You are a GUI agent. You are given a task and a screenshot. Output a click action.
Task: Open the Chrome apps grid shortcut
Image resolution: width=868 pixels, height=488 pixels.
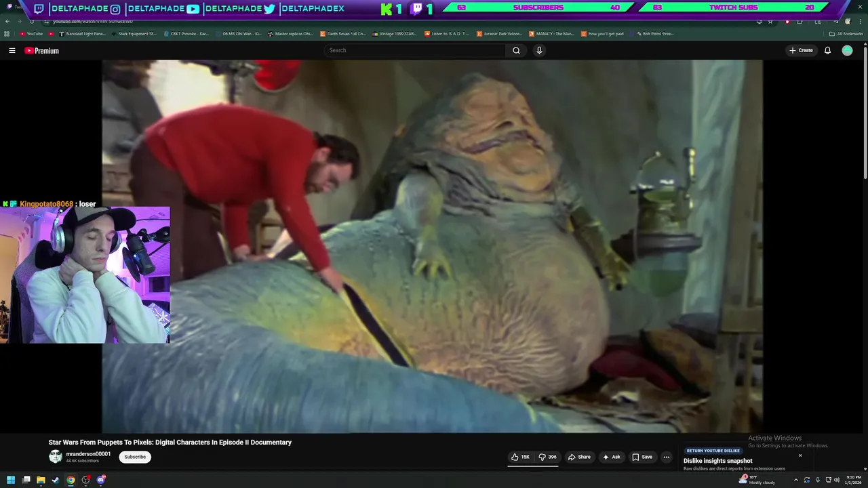tap(7, 34)
